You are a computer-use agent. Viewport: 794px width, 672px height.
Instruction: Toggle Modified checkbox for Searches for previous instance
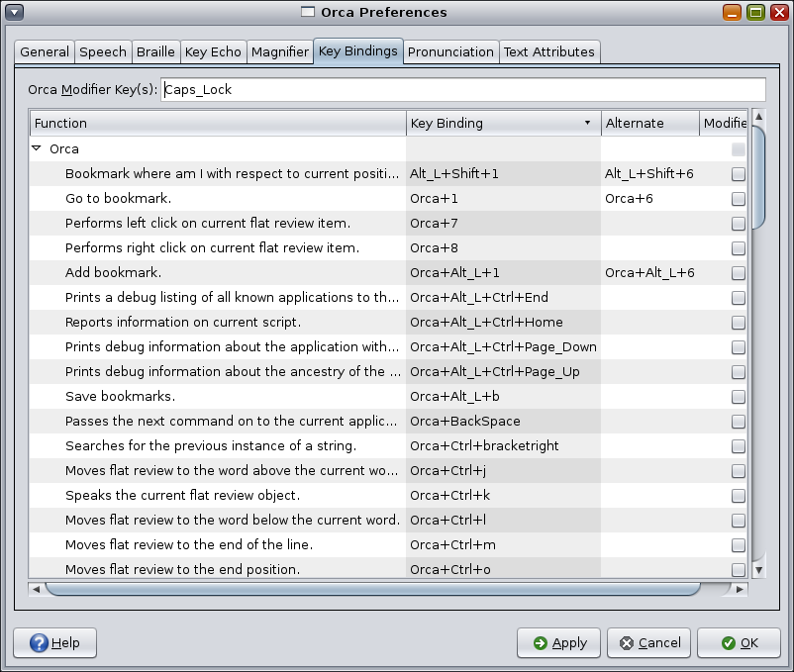[739, 446]
